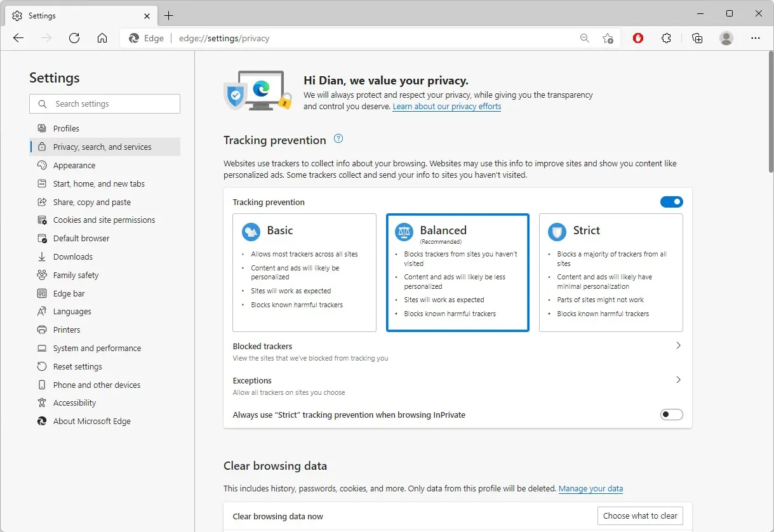774x532 pixels.
Task: Go to the home page icon
Action: tap(102, 38)
